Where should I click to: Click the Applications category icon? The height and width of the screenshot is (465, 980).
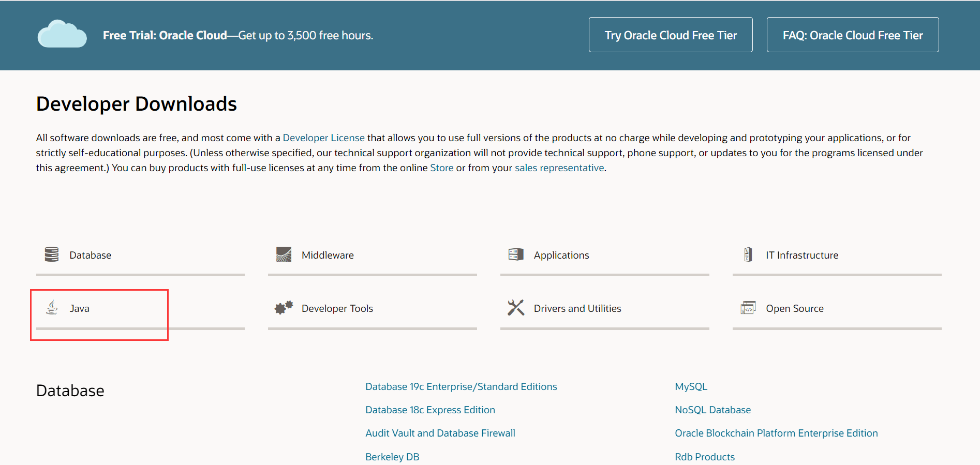click(x=516, y=254)
